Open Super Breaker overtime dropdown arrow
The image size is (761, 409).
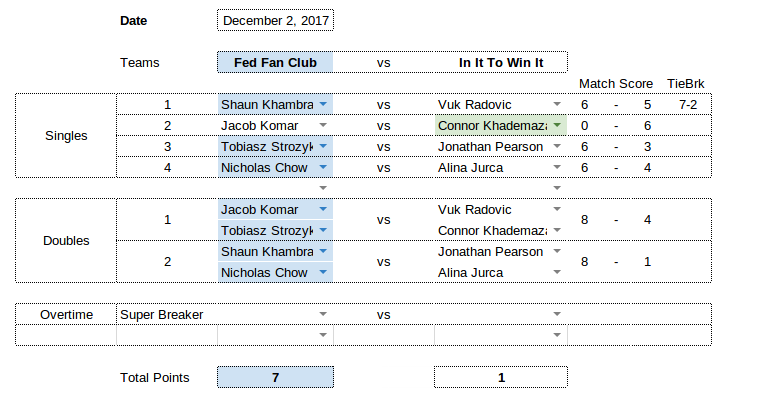323,314
